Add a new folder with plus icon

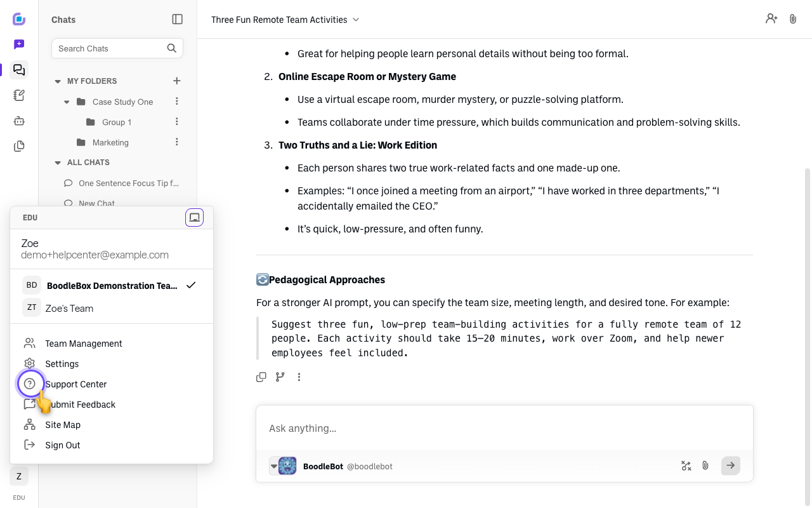tap(177, 81)
